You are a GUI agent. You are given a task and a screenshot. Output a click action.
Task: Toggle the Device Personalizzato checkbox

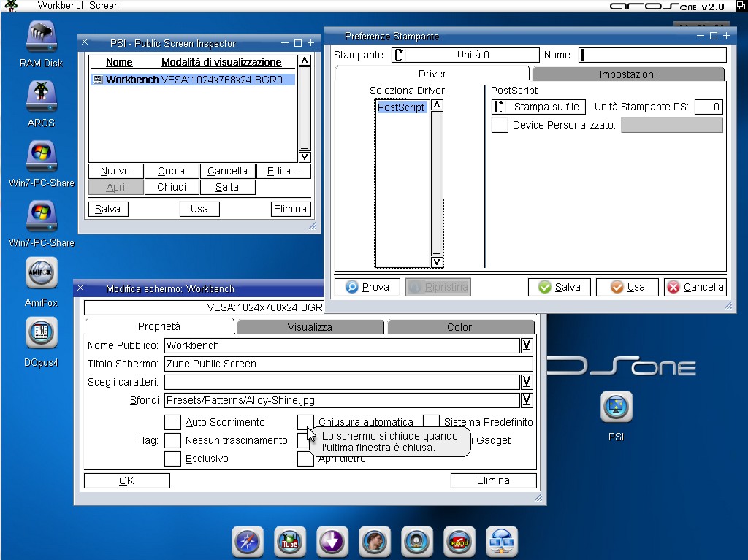[500, 125]
